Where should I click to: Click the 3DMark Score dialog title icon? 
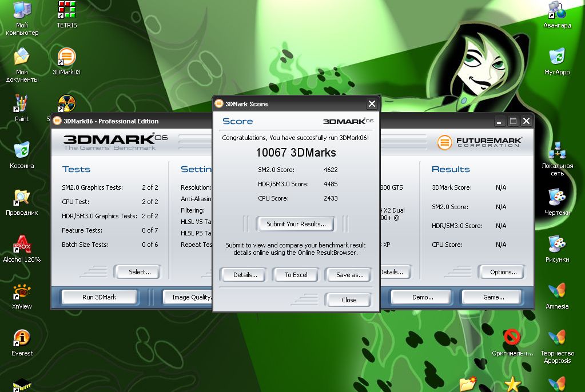(x=219, y=103)
